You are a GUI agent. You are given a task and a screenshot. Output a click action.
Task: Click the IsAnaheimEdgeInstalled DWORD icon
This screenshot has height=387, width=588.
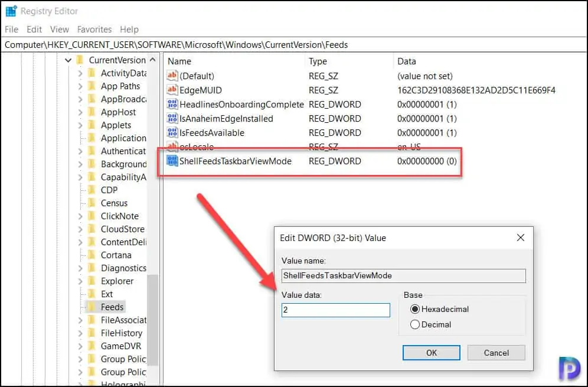pos(172,119)
